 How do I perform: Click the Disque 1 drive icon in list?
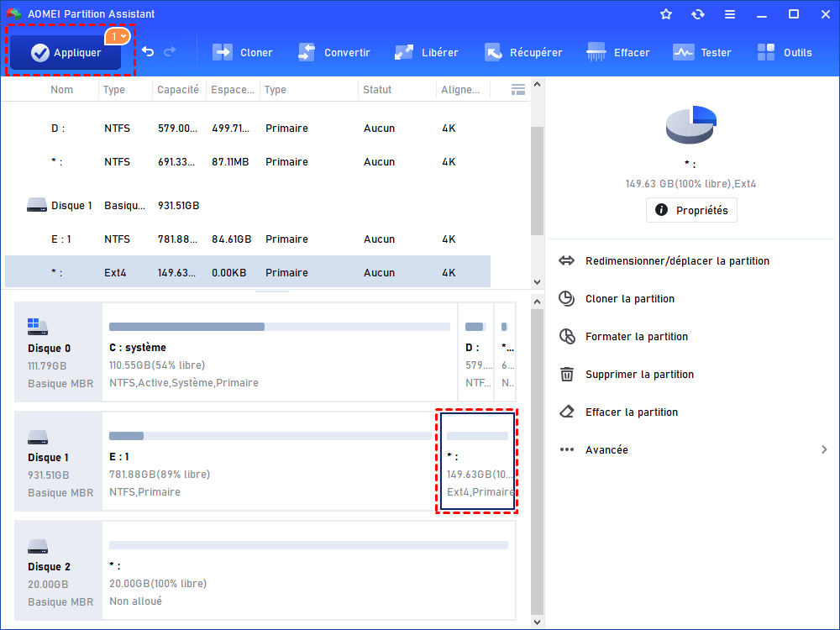[x=36, y=205]
